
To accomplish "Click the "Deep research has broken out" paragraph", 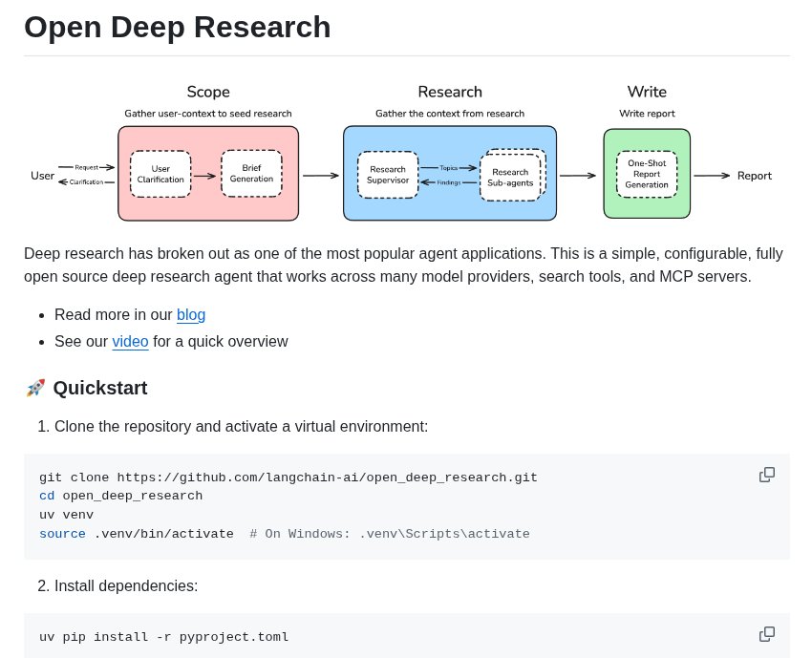I will click(403, 265).
